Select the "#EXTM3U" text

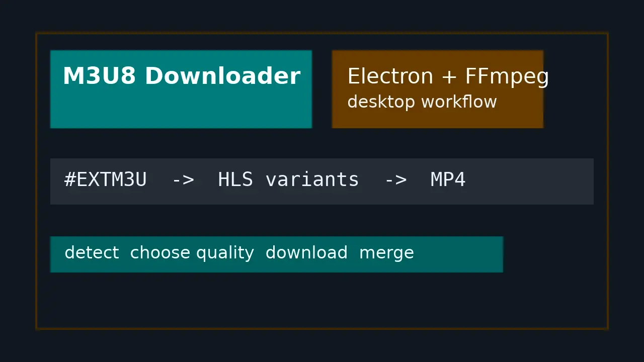106,179
